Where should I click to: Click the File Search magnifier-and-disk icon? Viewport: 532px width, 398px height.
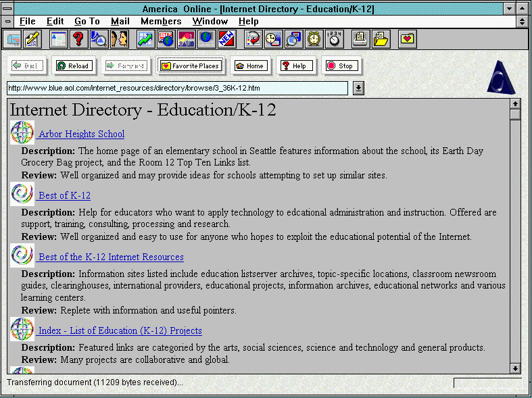[294, 39]
